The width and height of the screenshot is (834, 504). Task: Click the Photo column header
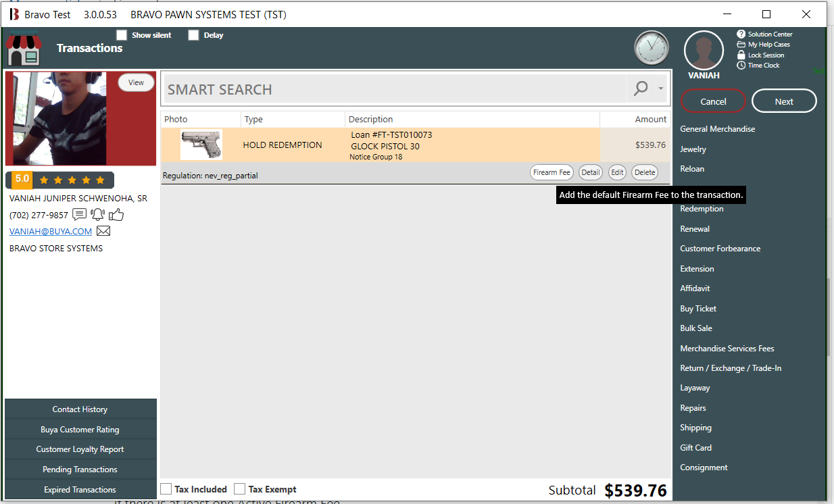tap(201, 119)
